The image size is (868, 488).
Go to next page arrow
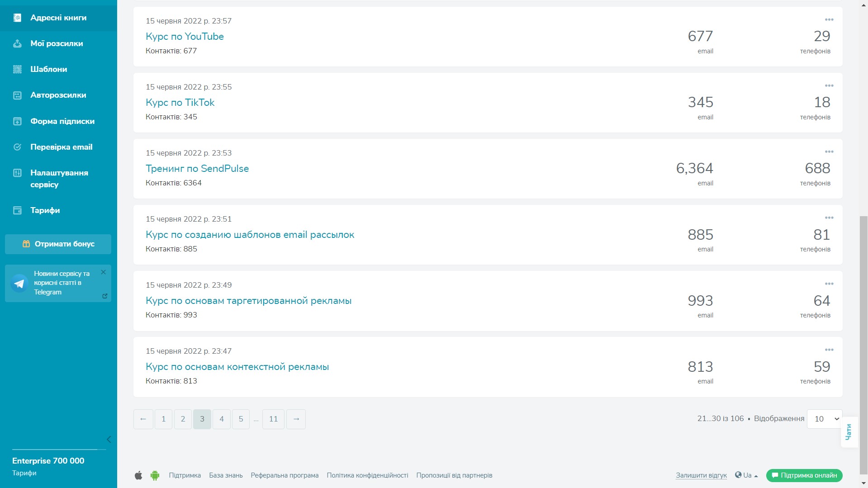pyautogui.click(x=296, y=419)
